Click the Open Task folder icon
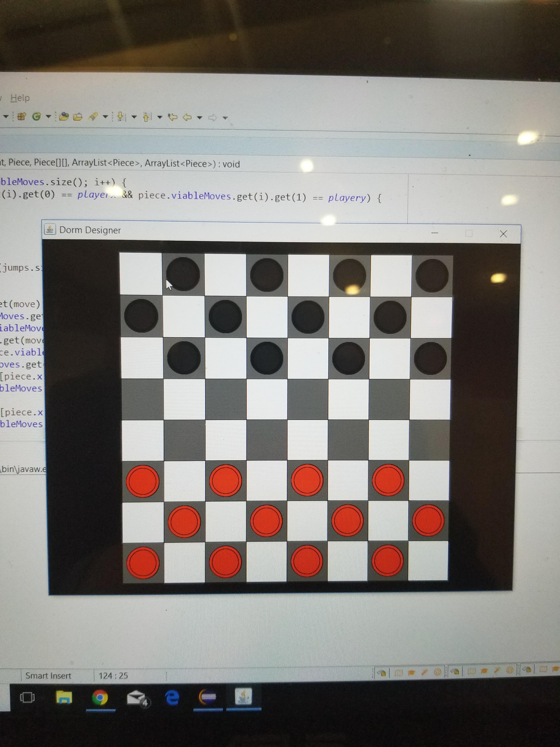This screenshot has width=560, height=747. click(x=78, y=117)
